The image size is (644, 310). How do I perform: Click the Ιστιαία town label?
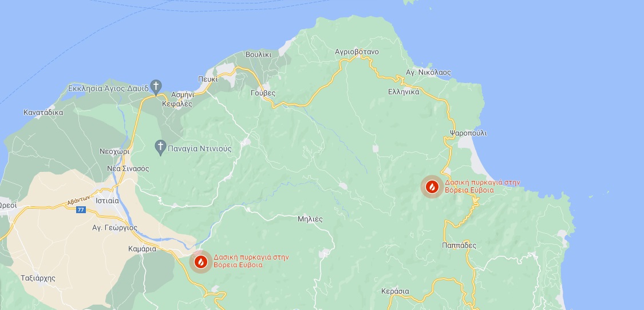point(107,201)
